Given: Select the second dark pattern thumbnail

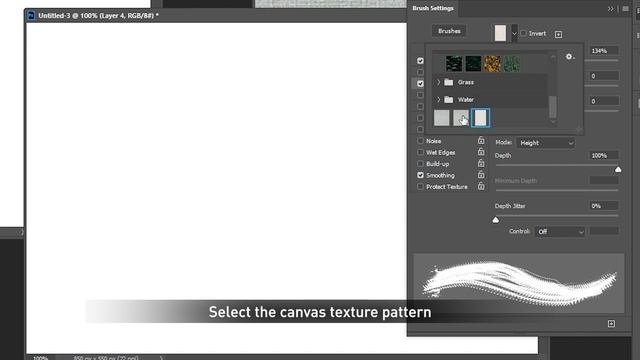Looking at the screenshot, I should click(473, 64).
